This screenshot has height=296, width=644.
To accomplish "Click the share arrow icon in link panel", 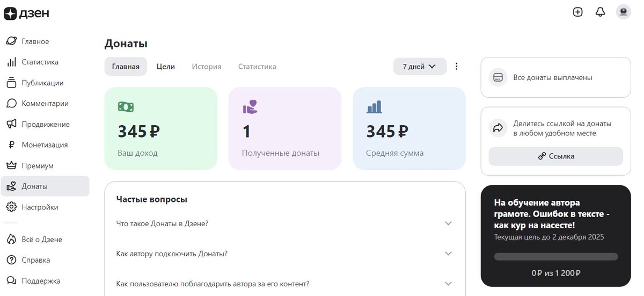I will [x=498, y=128].
